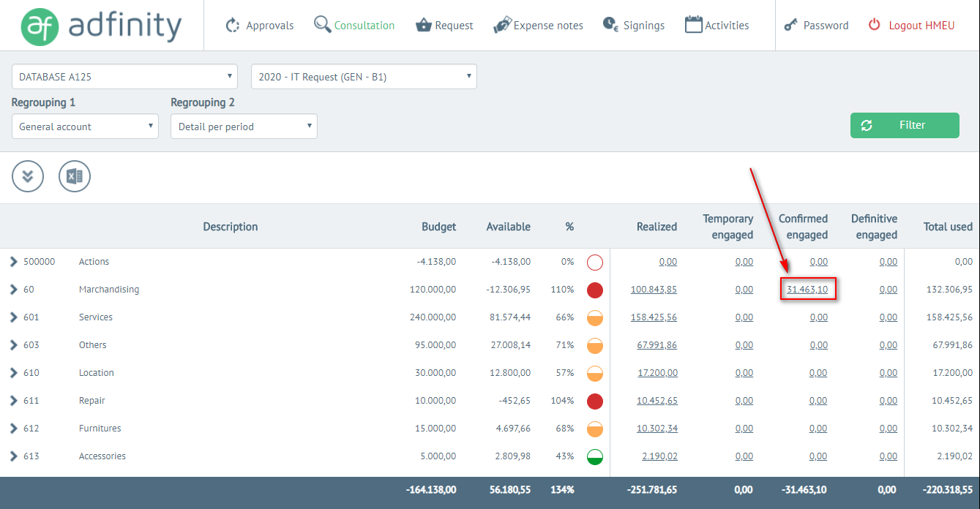This screenshot has height=509, width=980.
Task: Expand the 60 Marchandising row
Action: coord(13,290)
